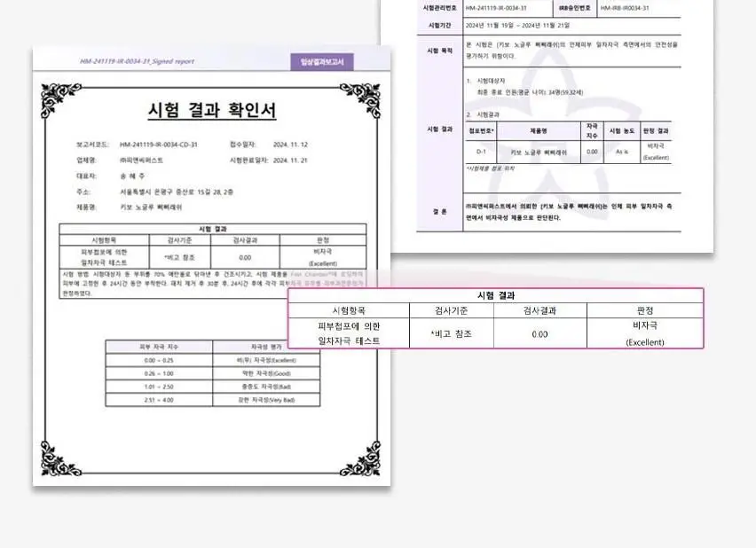Click the 시험완료일자 label
The height and width of the screenshot is (548, 756).
pyautogui.click(x=248, y=160)
